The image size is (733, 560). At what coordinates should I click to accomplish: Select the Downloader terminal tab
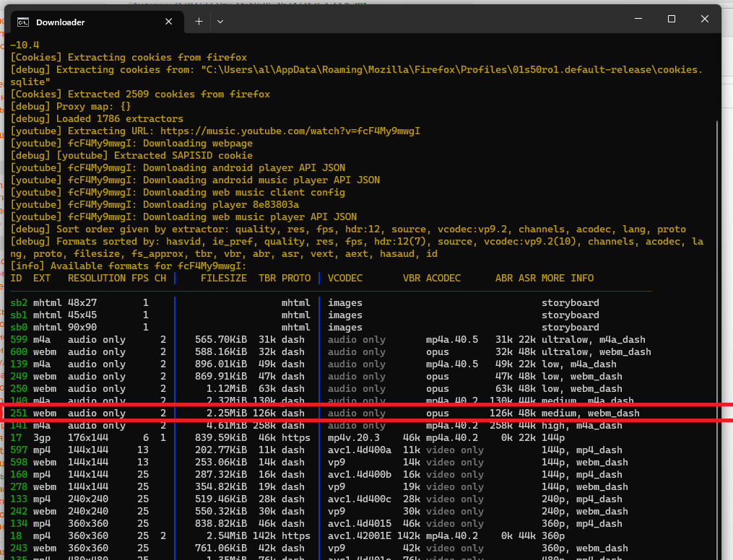97,22
